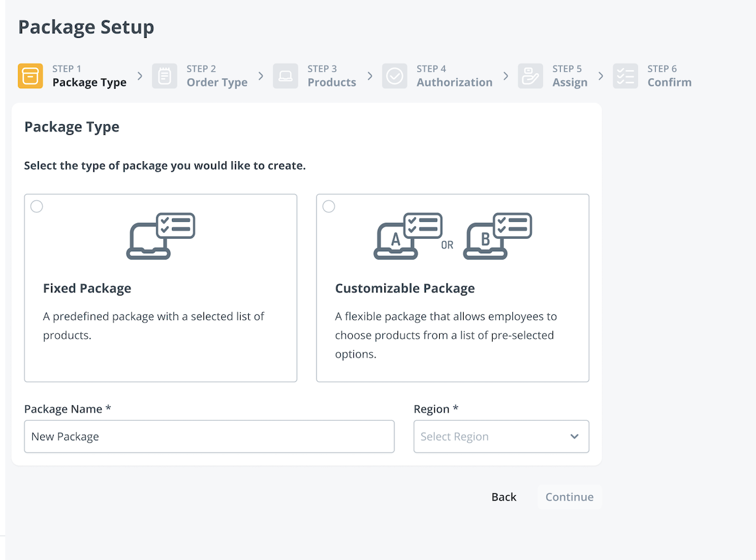
Task: Click into the Package Name field
Action: [209, 437]
